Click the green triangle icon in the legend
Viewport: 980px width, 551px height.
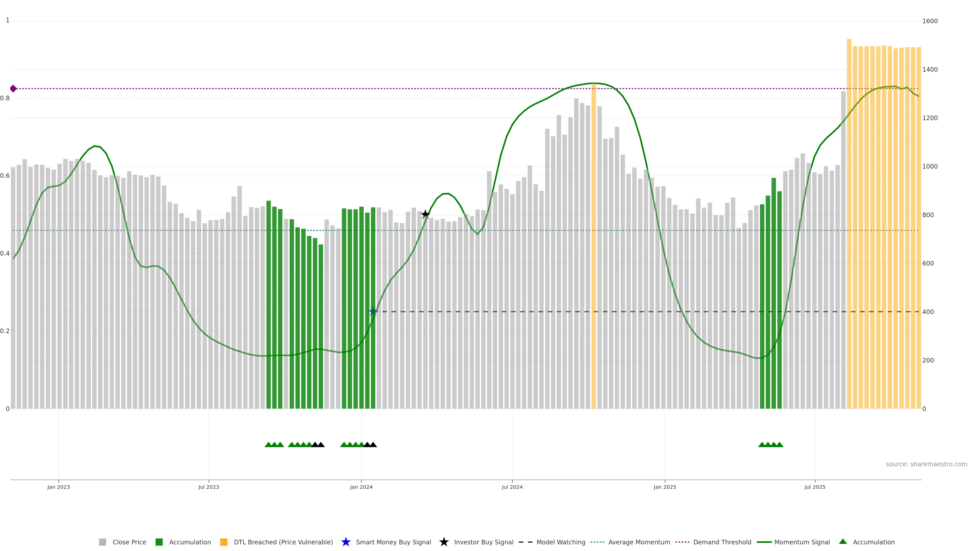click(x=843, y=542)
